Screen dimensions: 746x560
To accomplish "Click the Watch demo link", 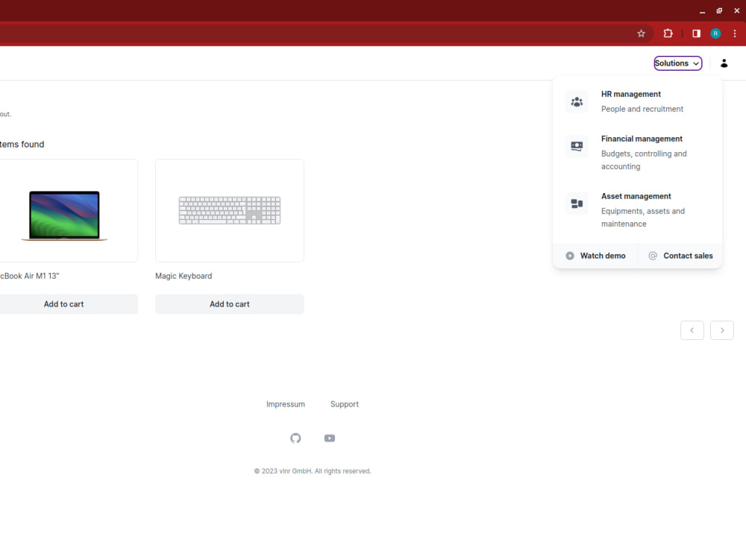I will pos(595,256).
